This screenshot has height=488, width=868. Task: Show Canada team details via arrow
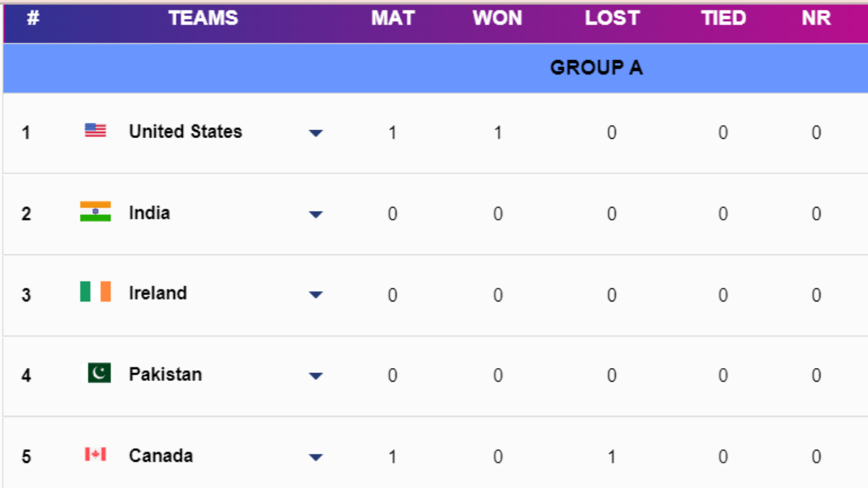tap(315, 457)
